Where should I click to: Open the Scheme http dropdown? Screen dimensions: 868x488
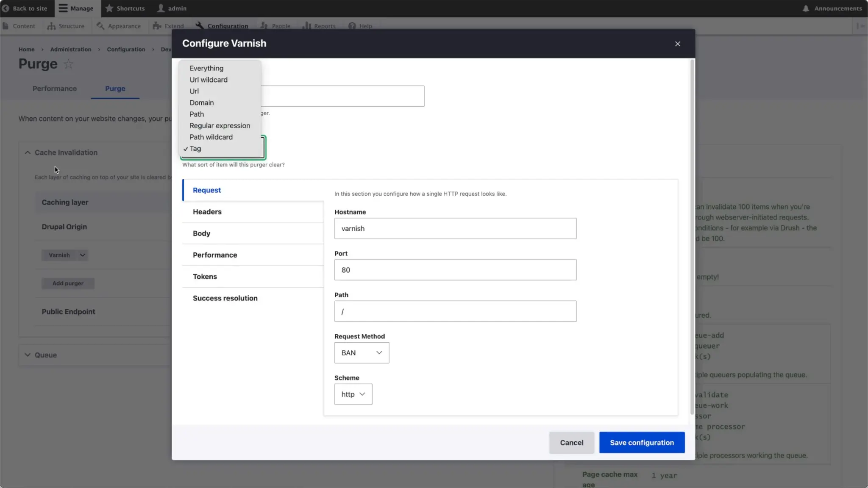click(353, 394)
